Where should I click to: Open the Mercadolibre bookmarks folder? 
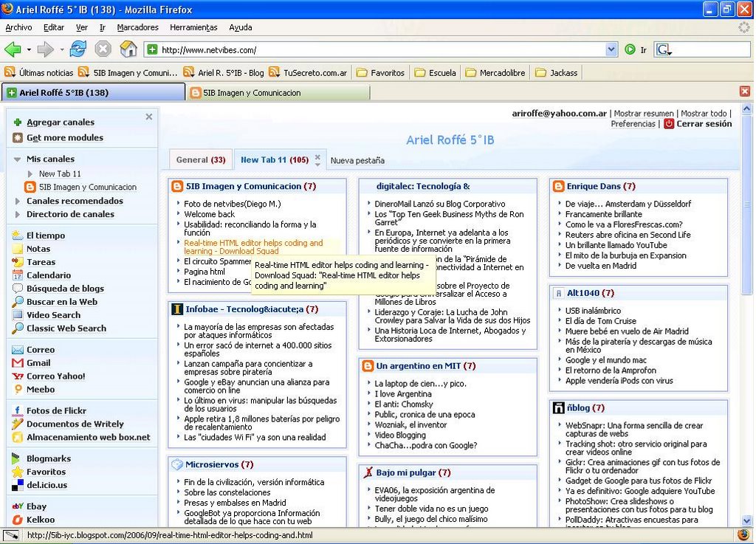tap(495, 73)
